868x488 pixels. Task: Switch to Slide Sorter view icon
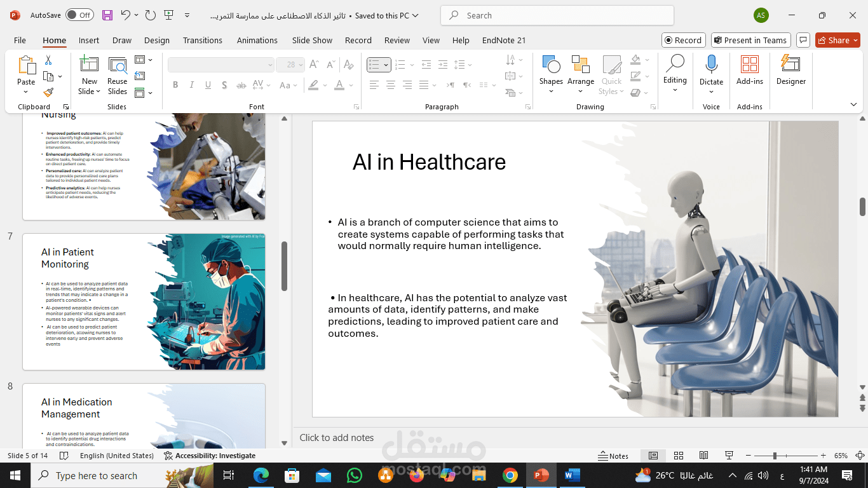pyautogui.click(x=679, y=456)
